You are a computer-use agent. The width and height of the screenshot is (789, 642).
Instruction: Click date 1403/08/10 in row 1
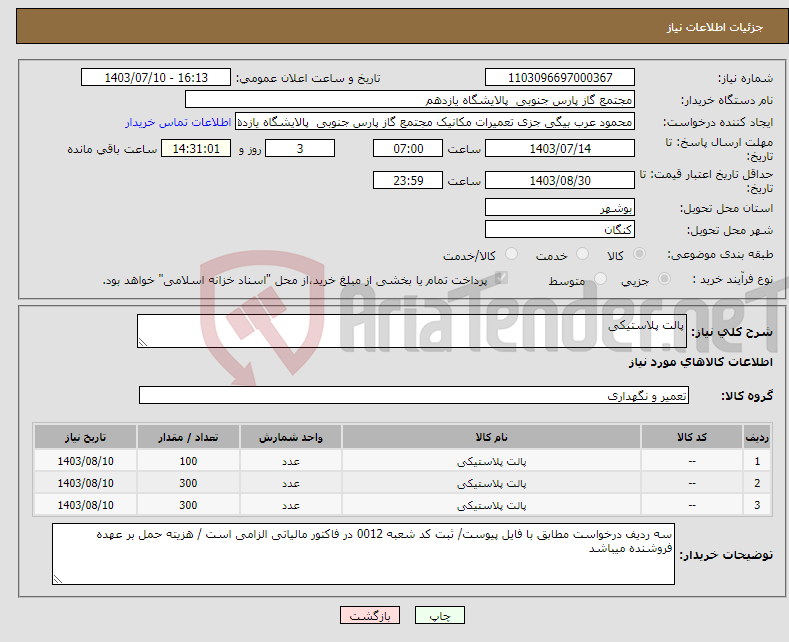pos(86,461)
